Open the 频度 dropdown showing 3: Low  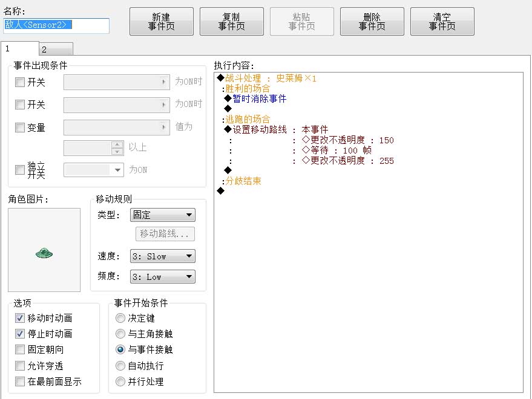pyautogui.click(x=163, y=277)
